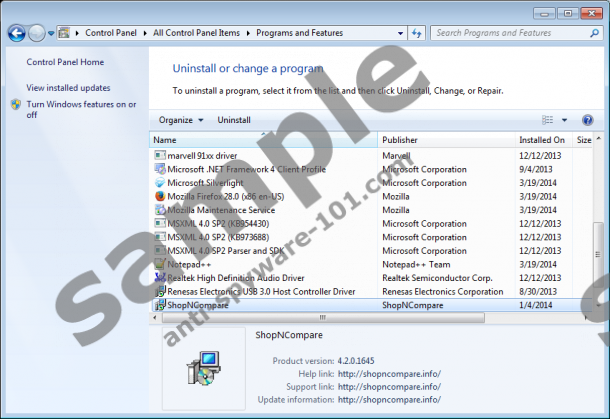Open the Support link shopncompare.info URL

pyautogui.click(x=389, y=387)
